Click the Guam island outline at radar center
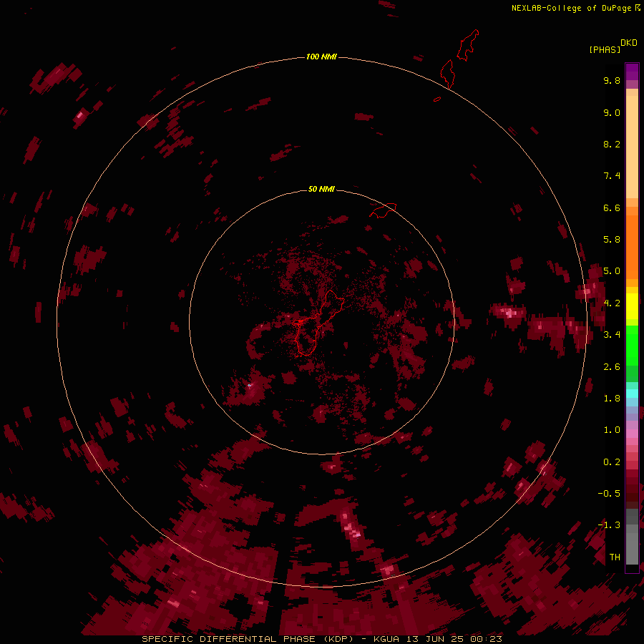This screenshot has height=644, width=644. [318, 323]
